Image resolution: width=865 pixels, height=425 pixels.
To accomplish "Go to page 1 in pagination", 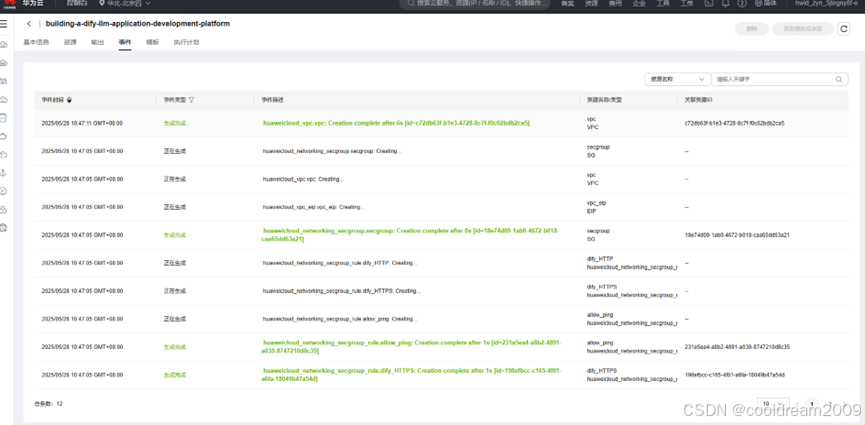I will (812, 404).
